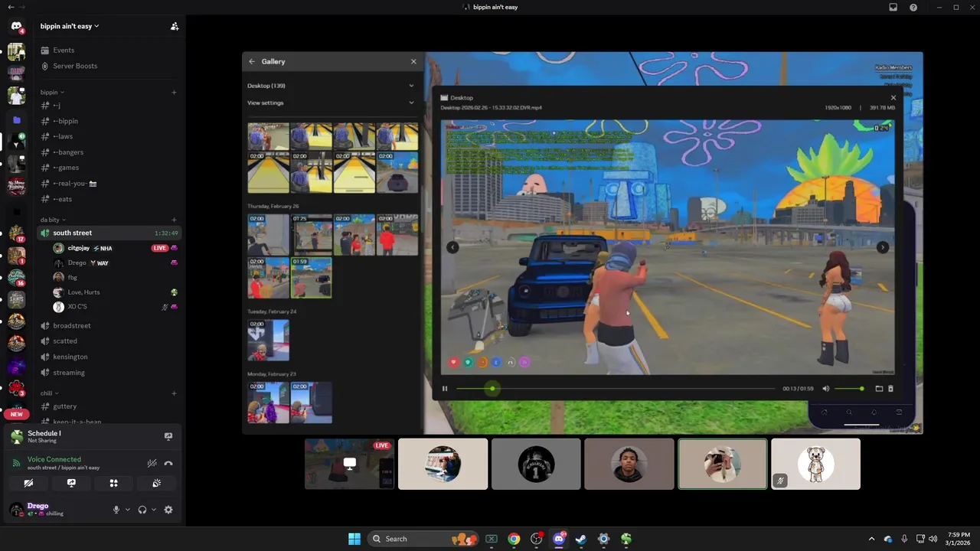Screen dimensions: 980x551
Task: Open Steam from the Windows taskbar
Action: [581, 539]
